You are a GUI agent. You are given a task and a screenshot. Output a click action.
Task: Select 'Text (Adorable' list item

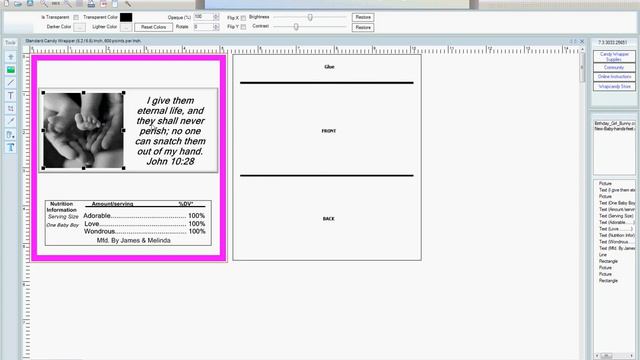click(x=617, y=222)
